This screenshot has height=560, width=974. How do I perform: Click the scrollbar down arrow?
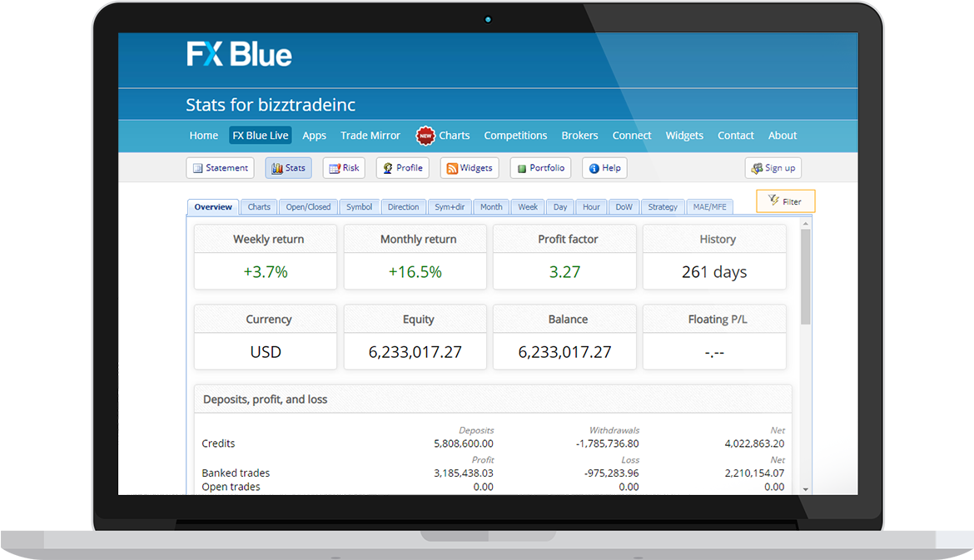click(806, 489)
